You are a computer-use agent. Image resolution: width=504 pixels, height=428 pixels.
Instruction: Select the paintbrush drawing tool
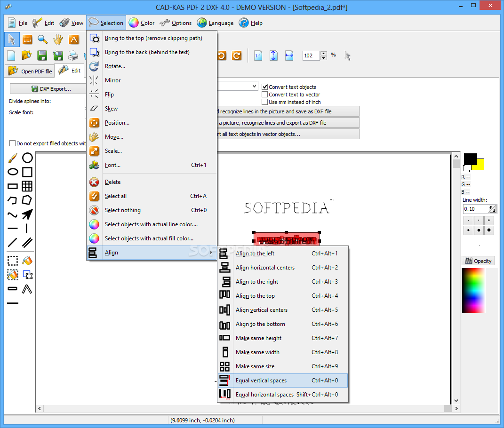[x=13, y=158]
